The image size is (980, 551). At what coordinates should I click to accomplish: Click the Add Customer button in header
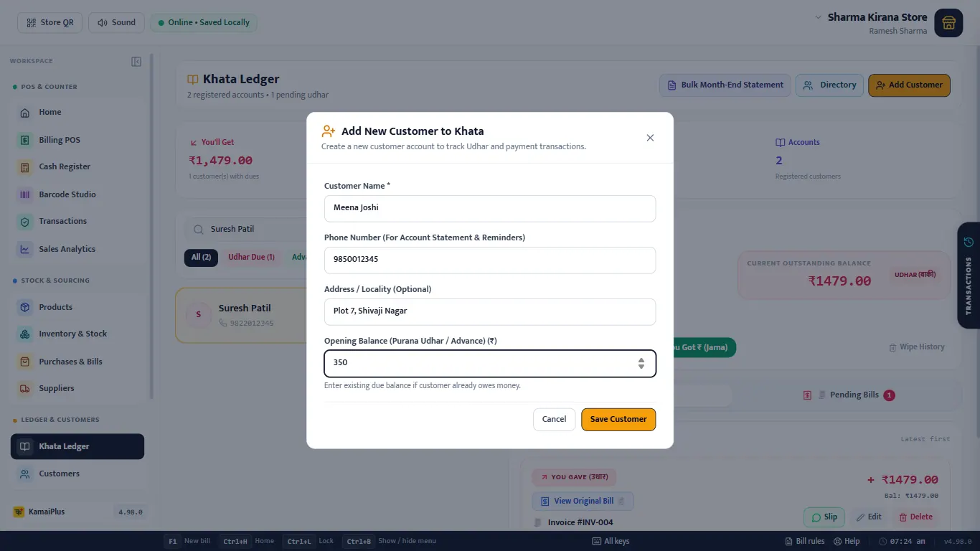(x=909, y=85)
